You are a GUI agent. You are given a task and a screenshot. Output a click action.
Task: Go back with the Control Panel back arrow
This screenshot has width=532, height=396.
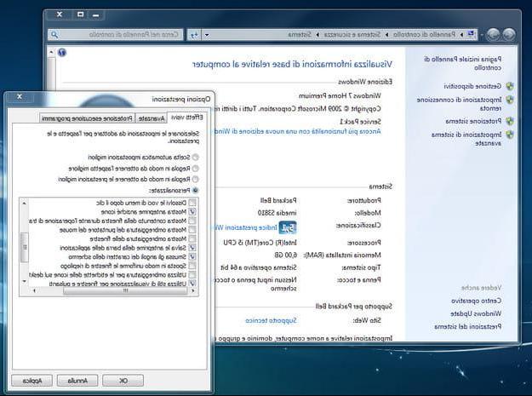pyautogui.click(x=508, y=34)
